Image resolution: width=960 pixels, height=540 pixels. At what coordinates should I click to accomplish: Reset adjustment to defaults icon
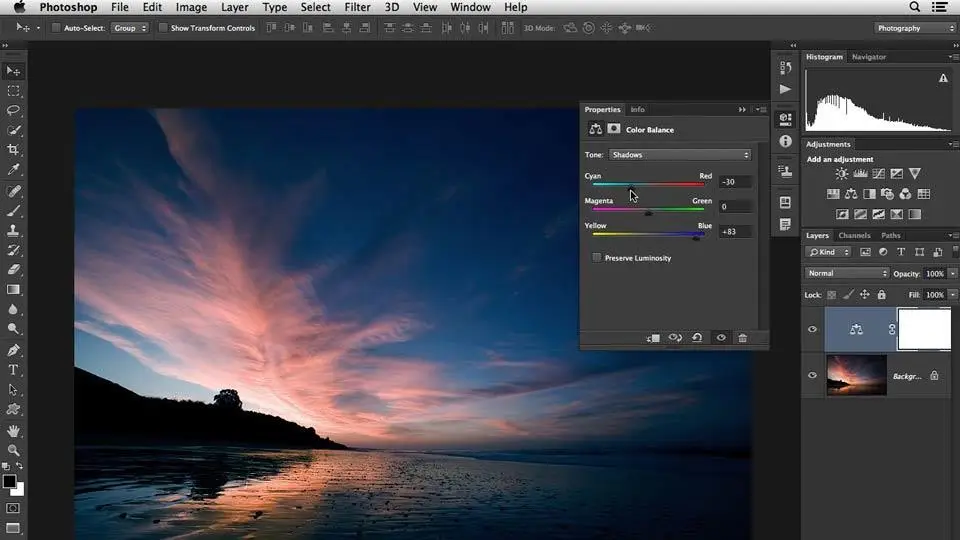(x=697, y=338)
